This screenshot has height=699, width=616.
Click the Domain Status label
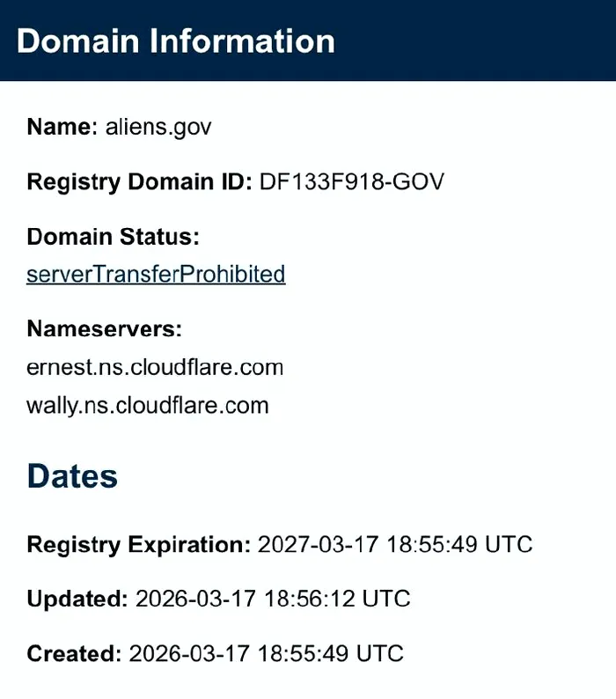pos(114,237)
